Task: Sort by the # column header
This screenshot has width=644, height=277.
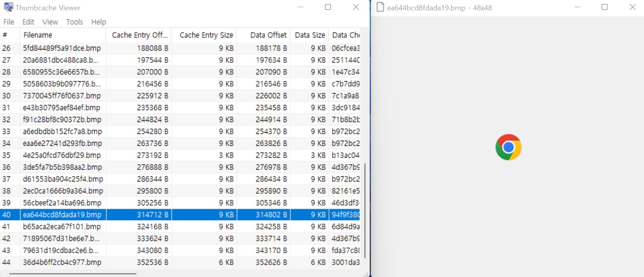Action: pos(10,35)
